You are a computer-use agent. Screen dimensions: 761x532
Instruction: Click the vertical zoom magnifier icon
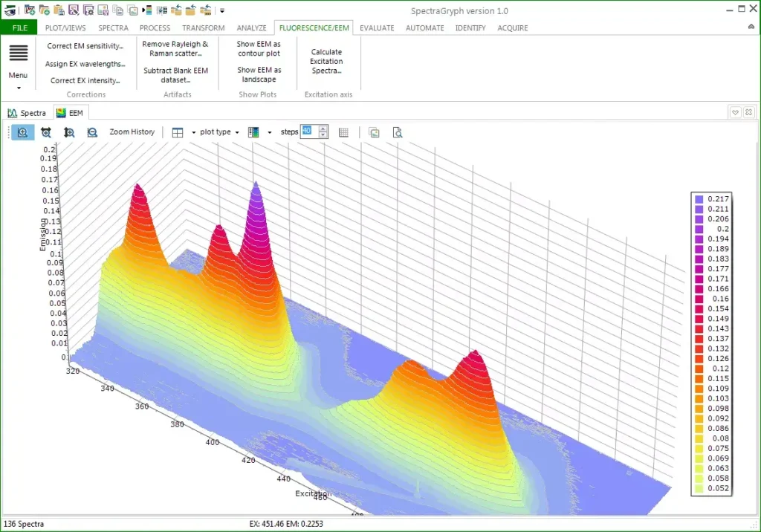click(69, 132)
